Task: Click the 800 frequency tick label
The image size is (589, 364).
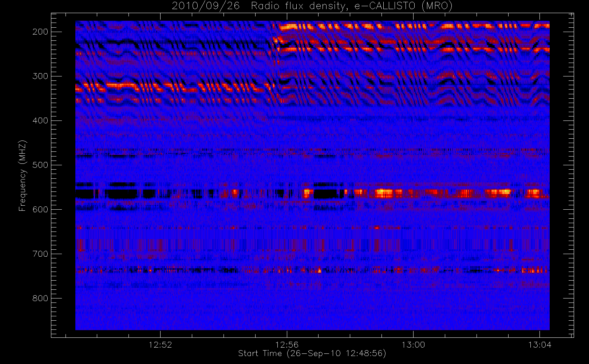Action: (x=40, y=298)
